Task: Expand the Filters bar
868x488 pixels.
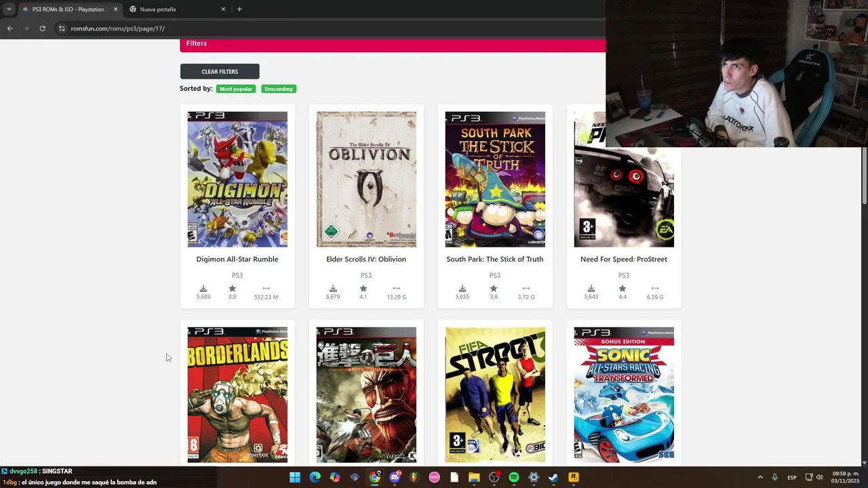Action: click(x=393, y=44)
